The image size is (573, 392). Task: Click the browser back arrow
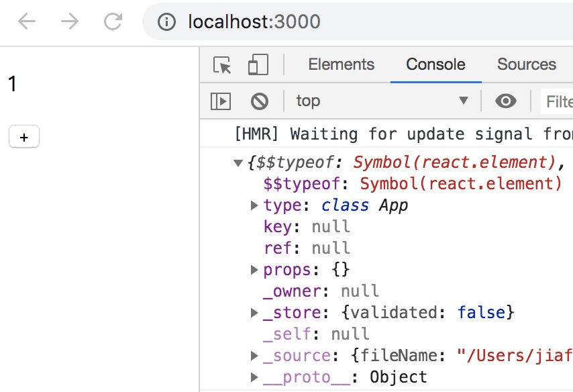click(x=27, y=21)
